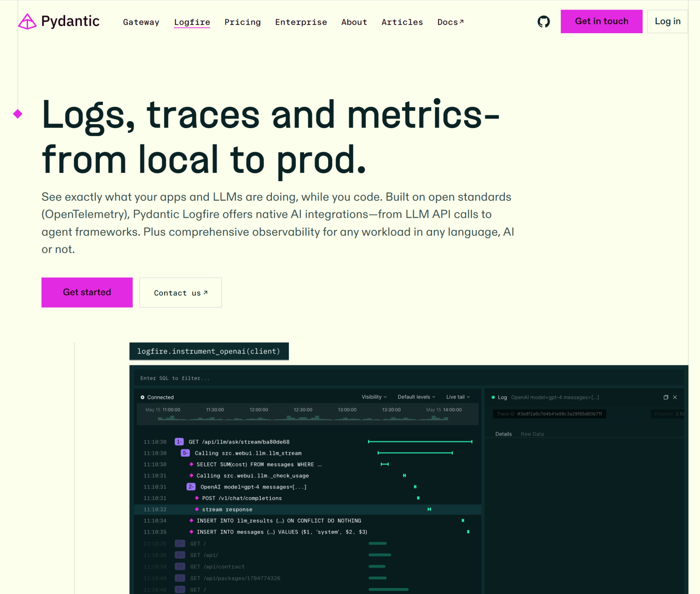Go to the Pricing menu item
700x594 pixels.
click(242, 22)
